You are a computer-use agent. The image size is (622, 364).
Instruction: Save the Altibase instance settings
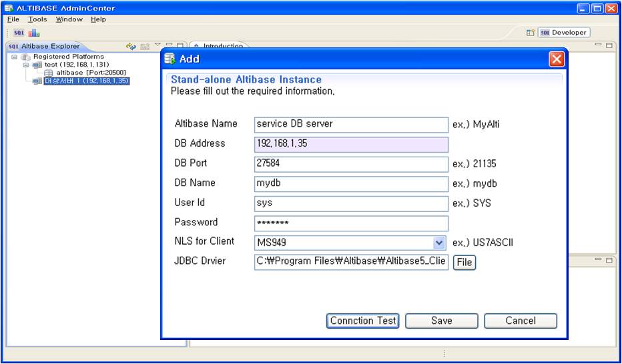tap(442, 321)
